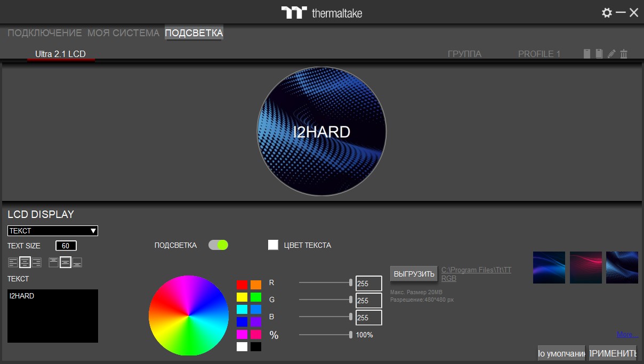
Task: Click the R value input field
Action: tap(369, 284)
